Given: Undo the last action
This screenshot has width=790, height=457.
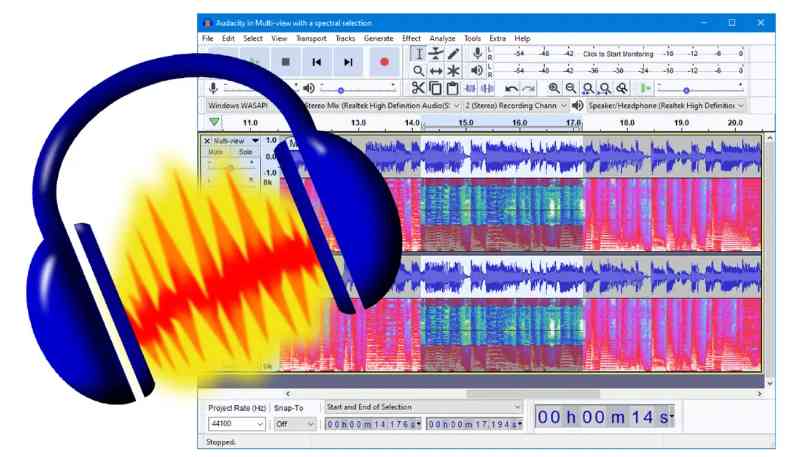Looking at the screenshot, I should [x=511, y=89].
